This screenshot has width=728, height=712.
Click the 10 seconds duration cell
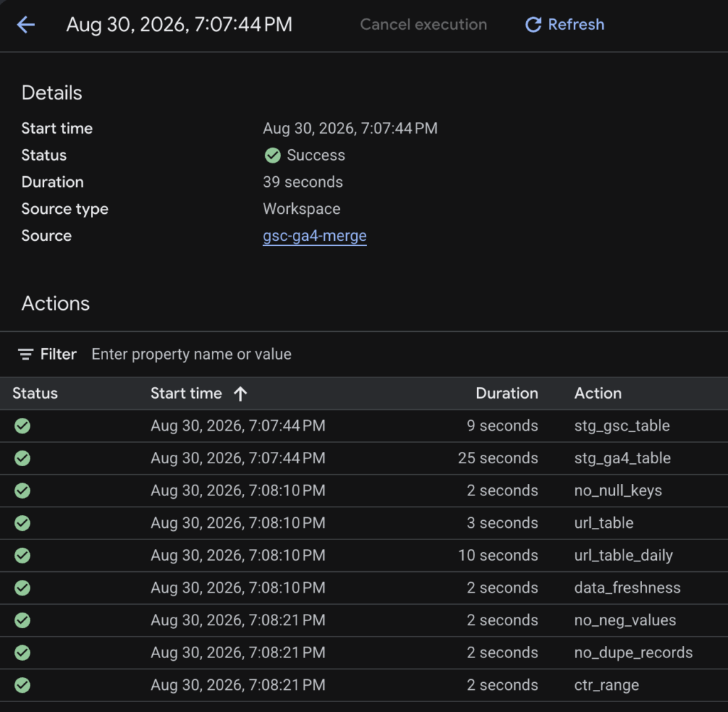pos(498,556)
